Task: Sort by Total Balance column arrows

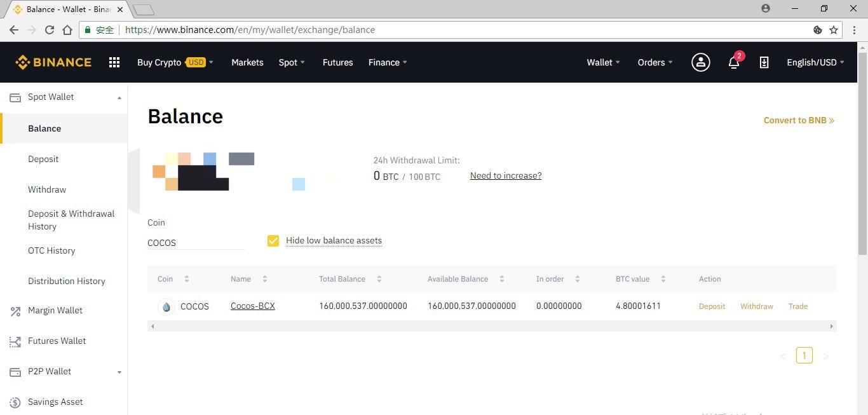Action: pyautogui.click(x=379, y=279)
